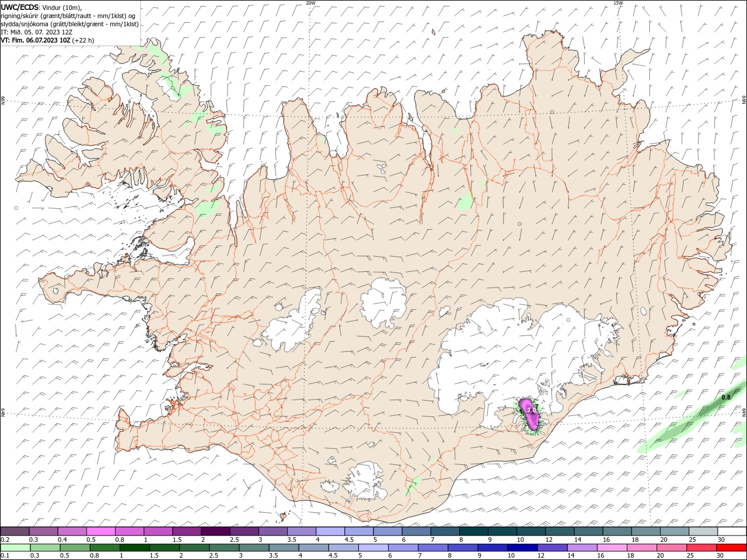Select the crimson 25 swatch in lower legend
The height and width of the screenshot is (560, 747).
tap(702, 548)
